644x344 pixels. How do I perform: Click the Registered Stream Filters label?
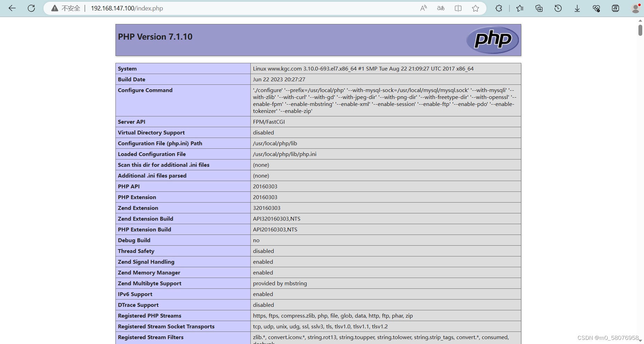point(151,337)
